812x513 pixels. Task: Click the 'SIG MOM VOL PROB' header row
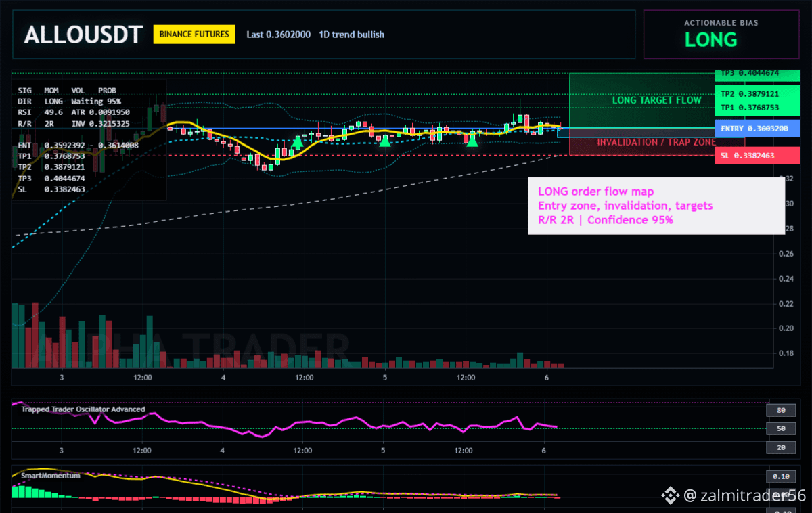[x=67, y=90]
